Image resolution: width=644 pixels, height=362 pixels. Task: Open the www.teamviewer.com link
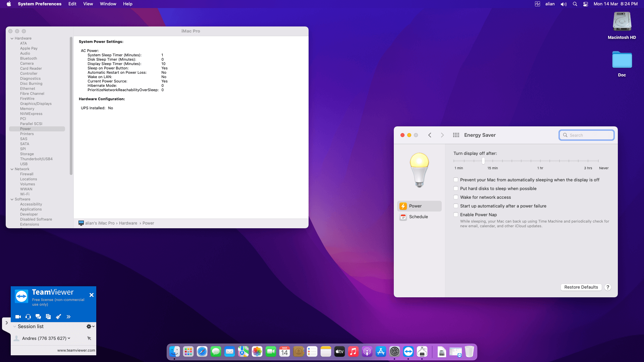(76, 350)
